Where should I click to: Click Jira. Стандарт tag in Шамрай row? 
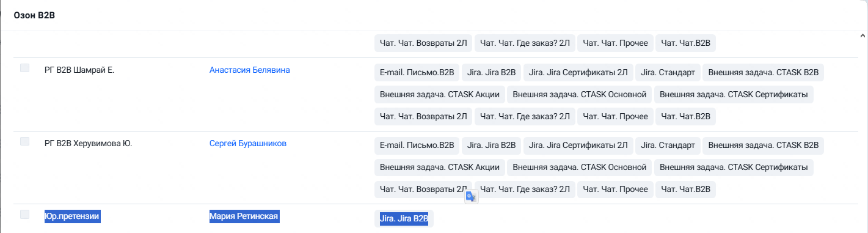(x=668, y=72)
